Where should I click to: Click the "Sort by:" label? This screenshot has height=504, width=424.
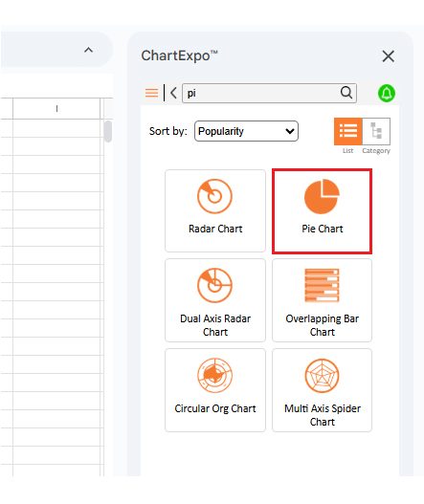pos(167,131)
